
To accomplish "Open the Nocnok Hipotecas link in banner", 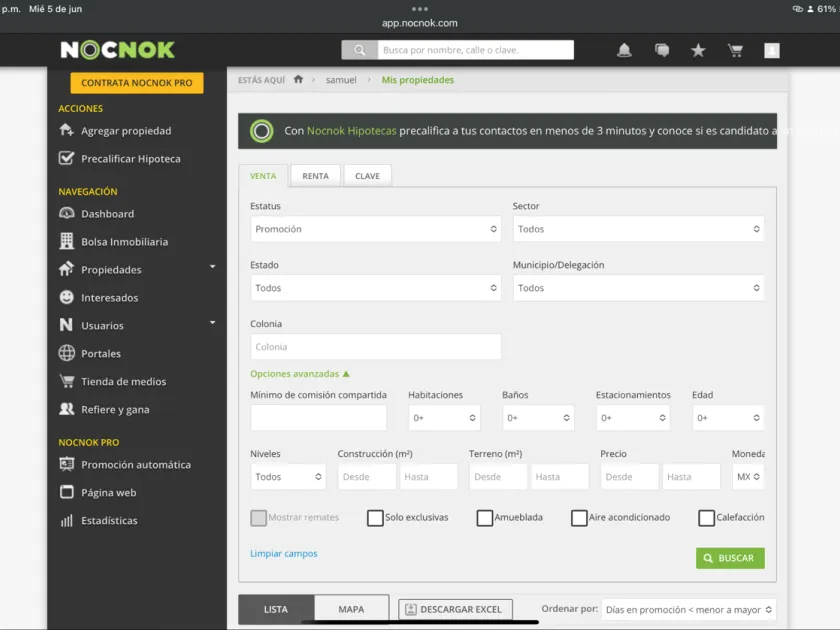I will point(351,131).
